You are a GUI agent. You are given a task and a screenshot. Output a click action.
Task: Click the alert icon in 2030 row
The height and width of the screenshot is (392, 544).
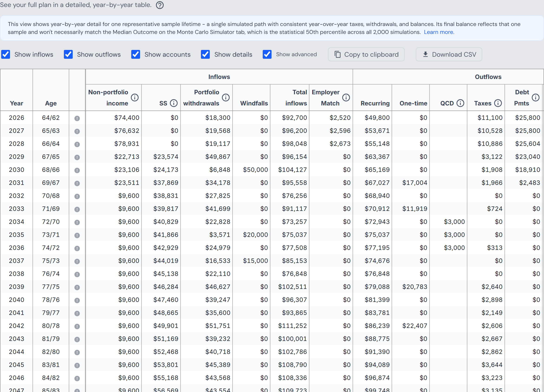click(77, 170)
